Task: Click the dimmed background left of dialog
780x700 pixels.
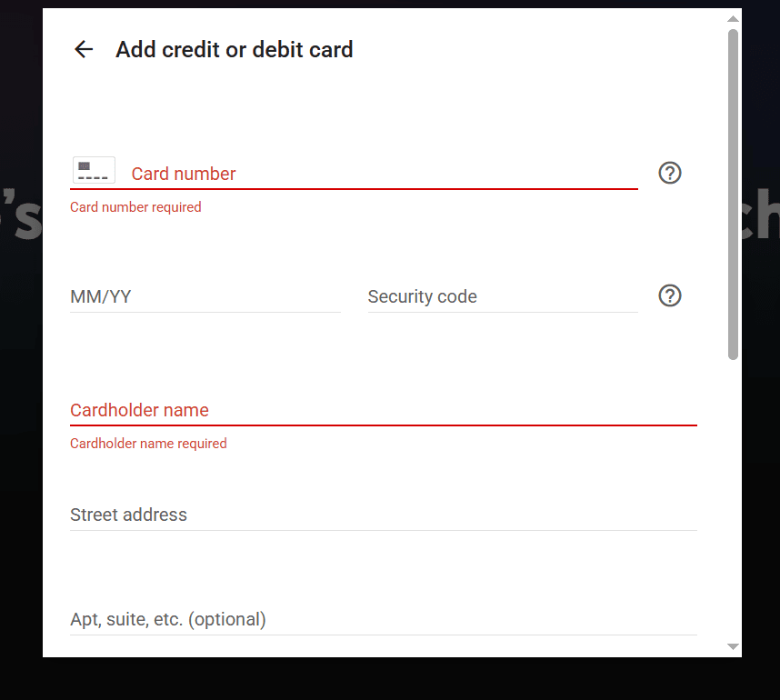Action: coord(21,348)
